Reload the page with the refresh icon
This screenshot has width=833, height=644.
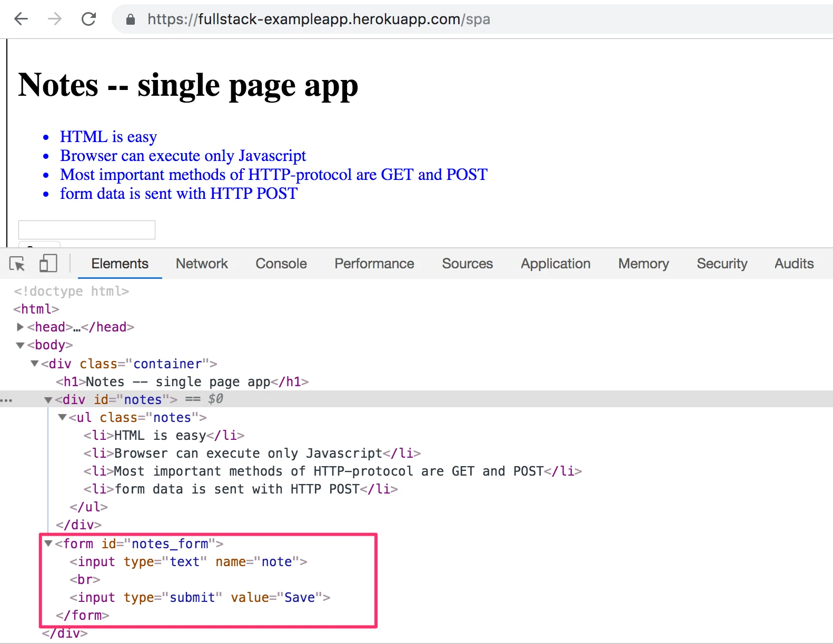pyautogui.click(x=88, y=19)
